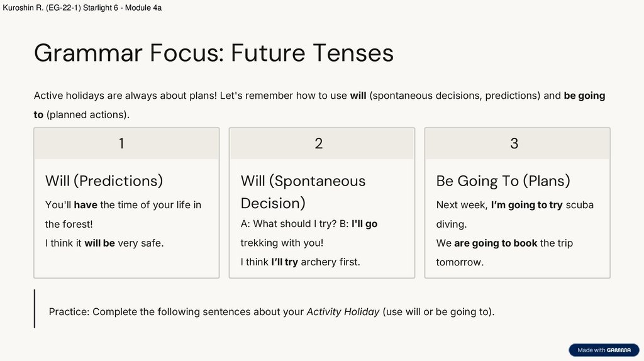
Task: Click the bold "I'm going to try" phrase
Action: pos(526,205)
